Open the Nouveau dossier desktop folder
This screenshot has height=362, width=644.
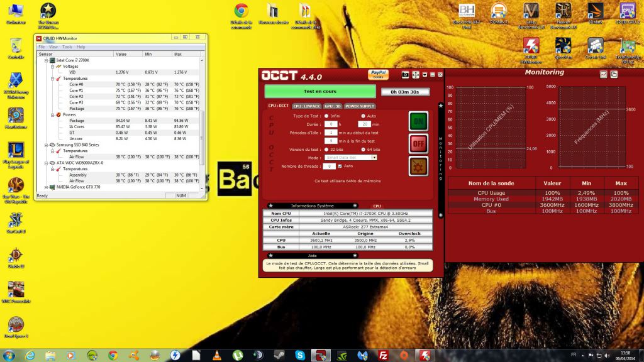274,14
